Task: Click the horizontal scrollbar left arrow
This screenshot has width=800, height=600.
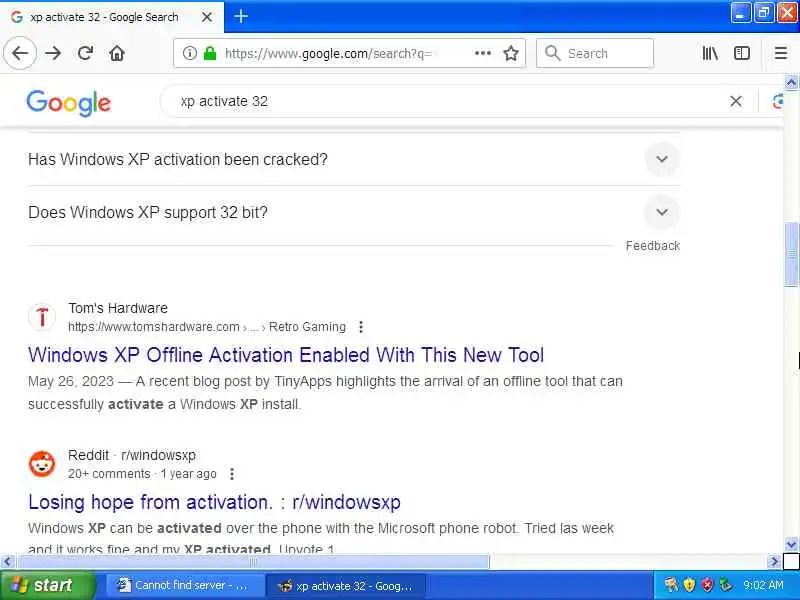Action: (7, 562)
